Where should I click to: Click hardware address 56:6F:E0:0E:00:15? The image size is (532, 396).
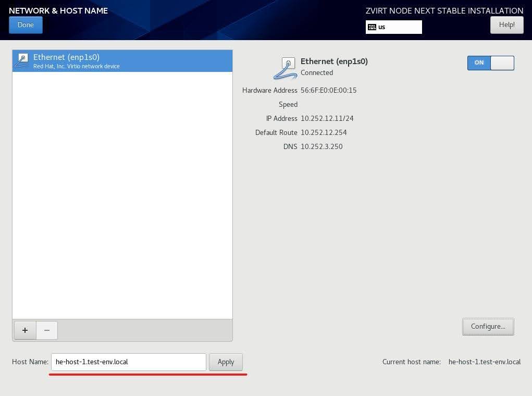tap(328, 90)
